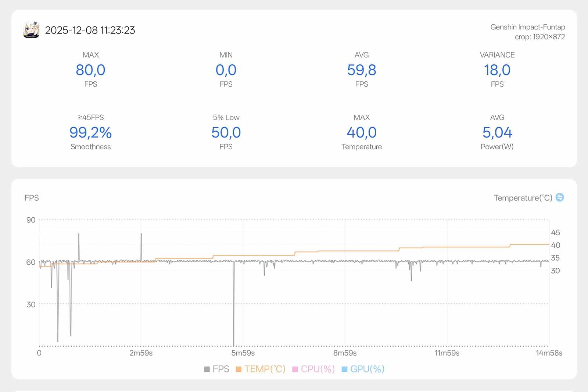Open the Temperature(°C) axis selector label
The width and height of the screenshot is (588, 392).
coord(523,198)
